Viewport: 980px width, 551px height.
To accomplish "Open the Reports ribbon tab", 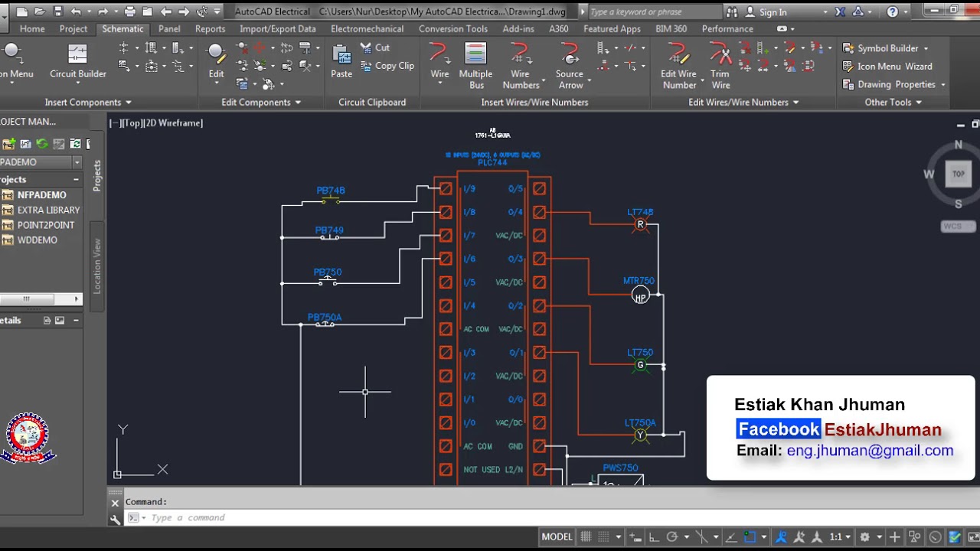I will coord(210,29).
